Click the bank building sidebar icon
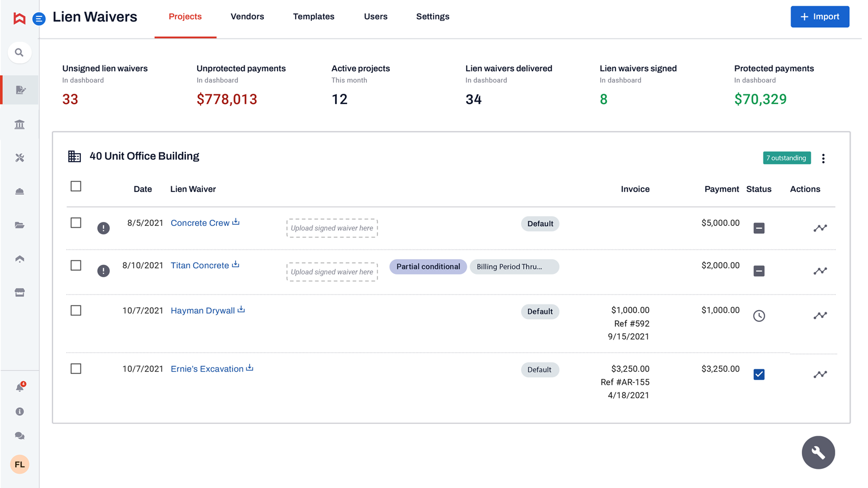 point(20,124)
